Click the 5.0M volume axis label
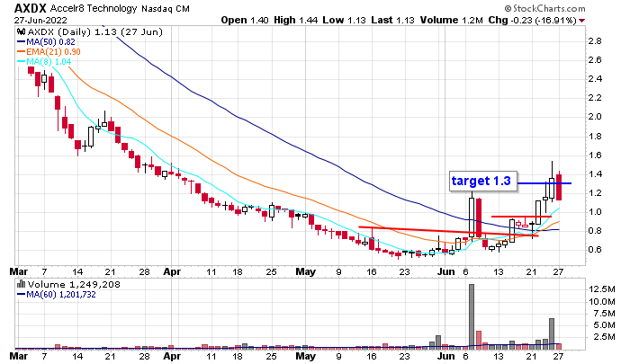 click(605, 324)
